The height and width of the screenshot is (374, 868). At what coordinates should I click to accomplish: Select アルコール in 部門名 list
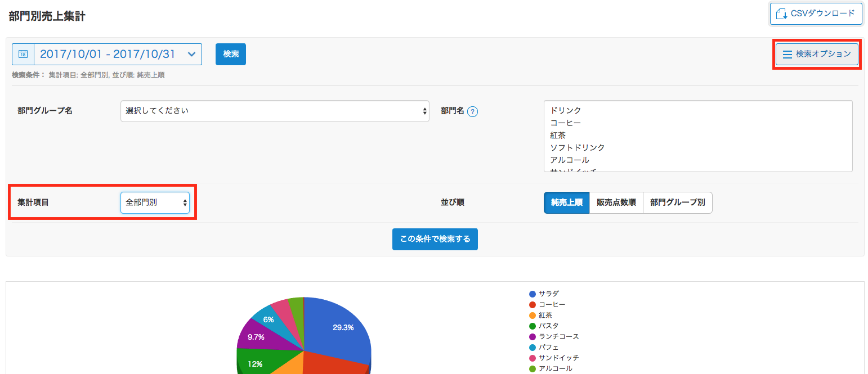click(x=570, y=160)
